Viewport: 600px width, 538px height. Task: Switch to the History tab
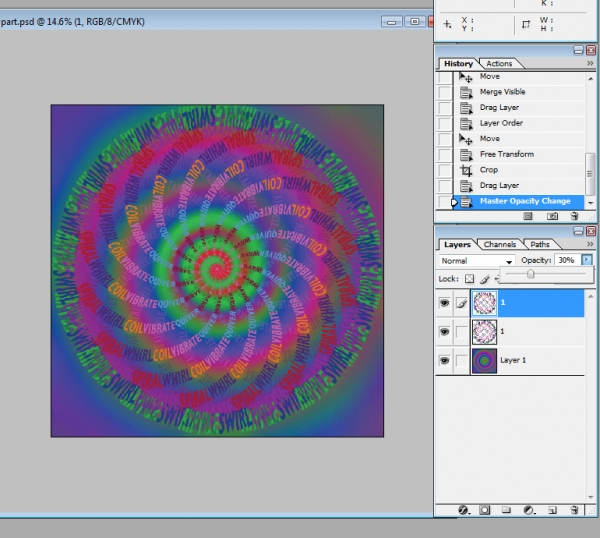[458, 64]
